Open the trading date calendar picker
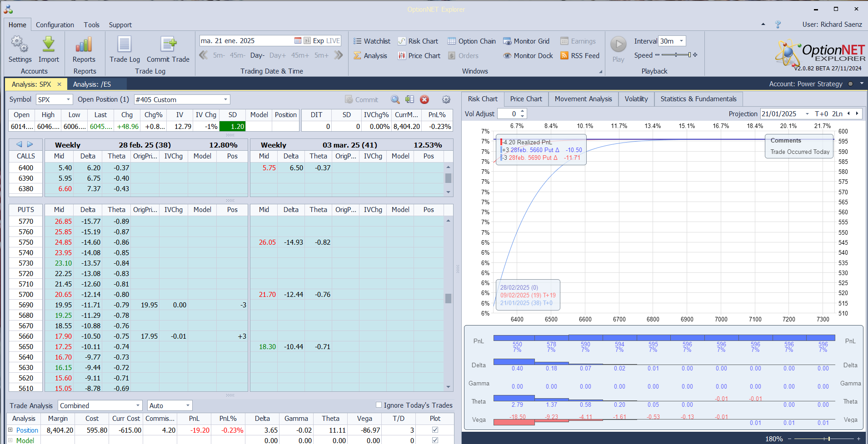868x444 pixels. coord(298,40)
